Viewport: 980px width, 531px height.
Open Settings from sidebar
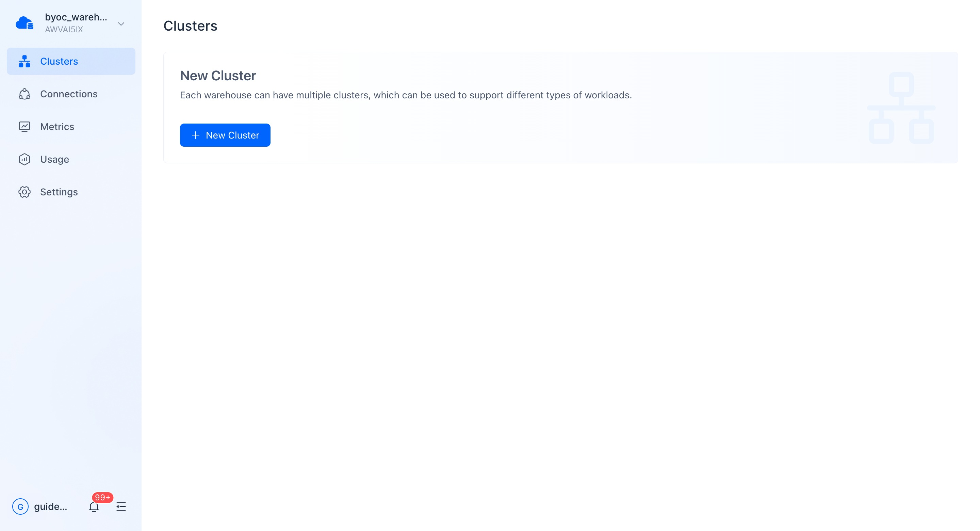coord(71,192)
